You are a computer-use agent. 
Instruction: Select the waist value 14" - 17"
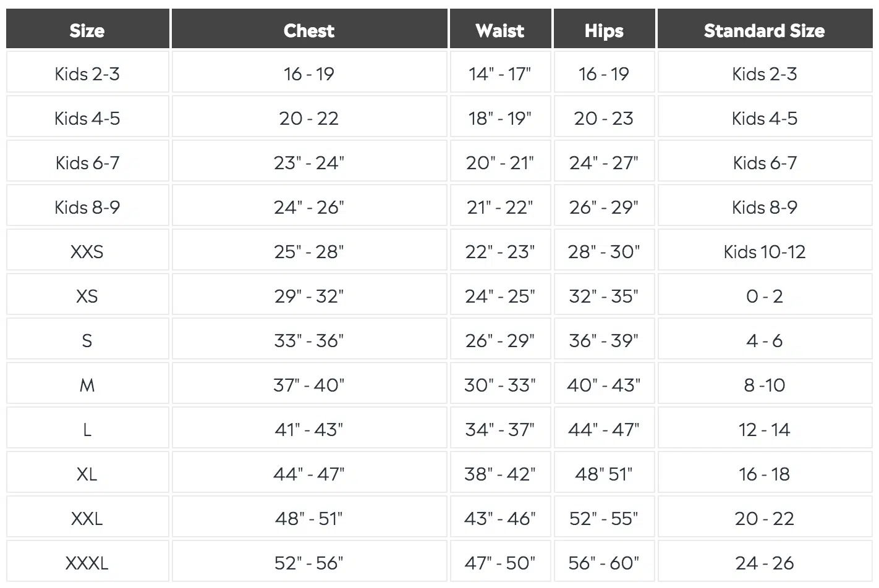[x=500, y=73]
